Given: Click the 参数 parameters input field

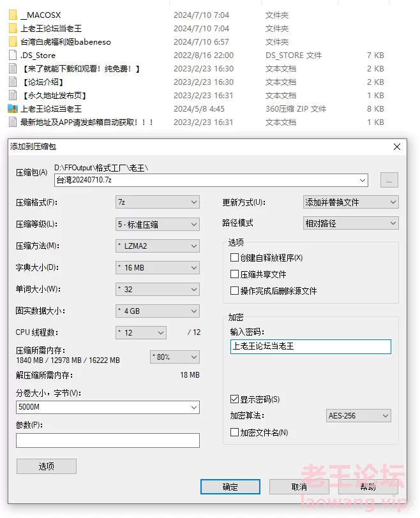Looking at the screenshot, I should 108,440.
